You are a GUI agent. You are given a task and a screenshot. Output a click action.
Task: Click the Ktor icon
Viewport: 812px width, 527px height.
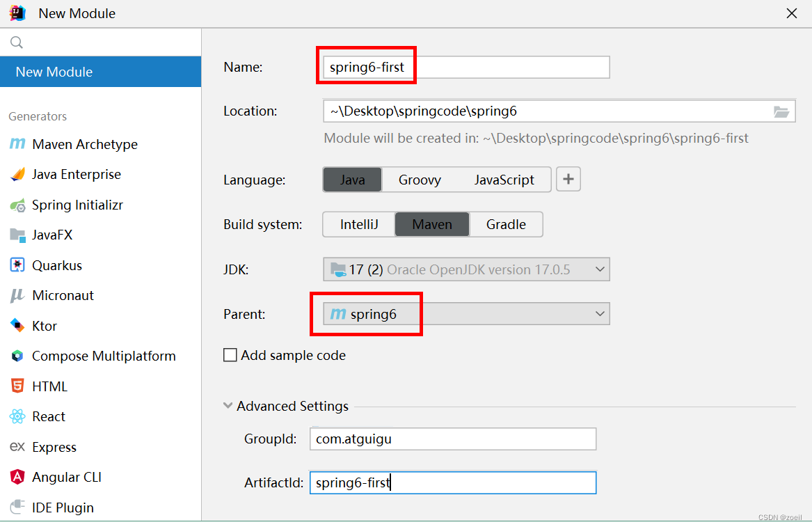17,325
